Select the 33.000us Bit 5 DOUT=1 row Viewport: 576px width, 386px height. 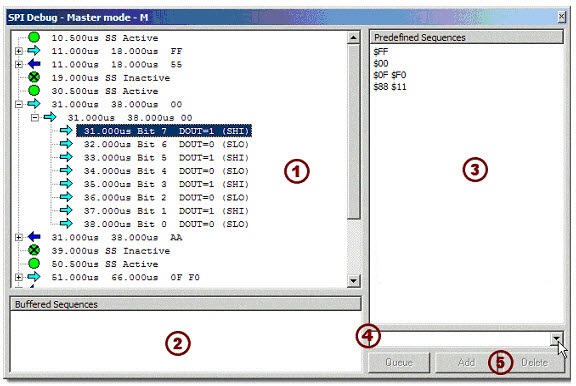(166, 158)
